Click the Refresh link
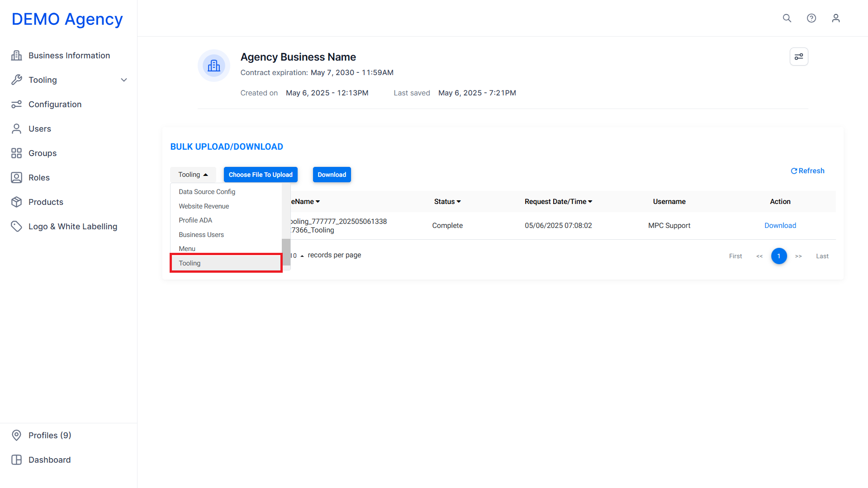Image resolution: width=868 pixels, height=488 pixels. [807, 171]
